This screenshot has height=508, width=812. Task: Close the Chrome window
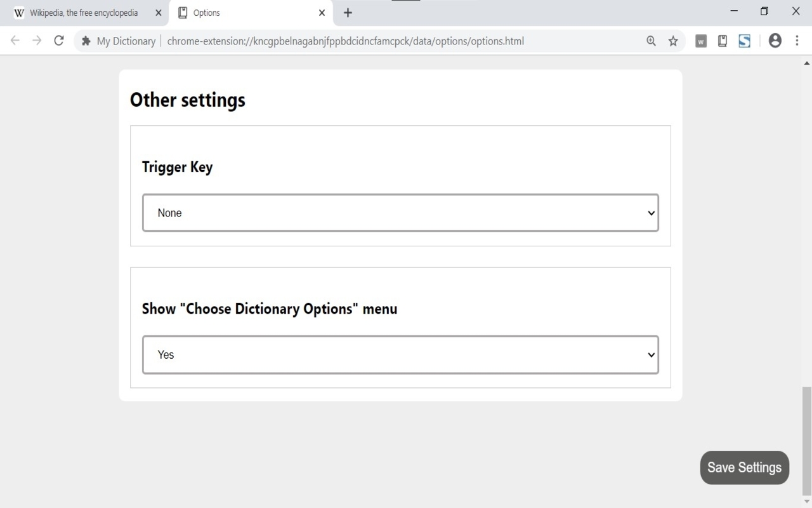(796, 11)
